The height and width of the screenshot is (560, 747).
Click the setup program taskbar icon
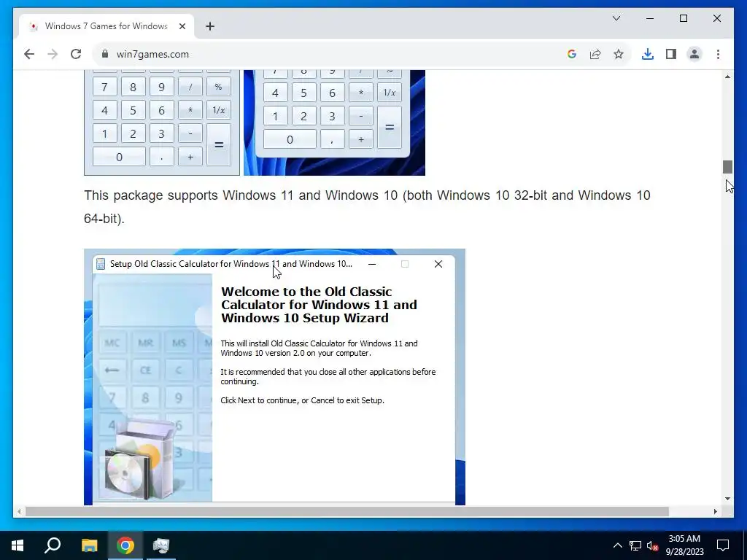click(x=161, y=545)
